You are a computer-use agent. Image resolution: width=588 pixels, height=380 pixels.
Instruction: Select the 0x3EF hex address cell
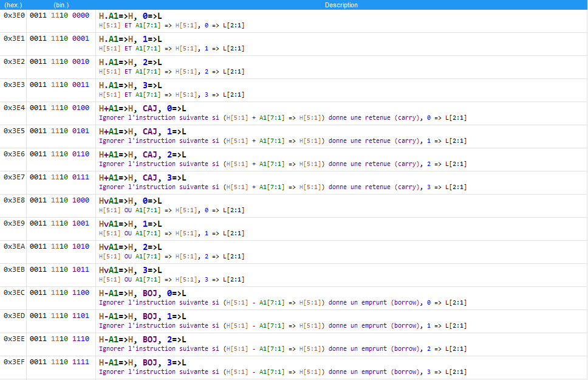point(14,362)
